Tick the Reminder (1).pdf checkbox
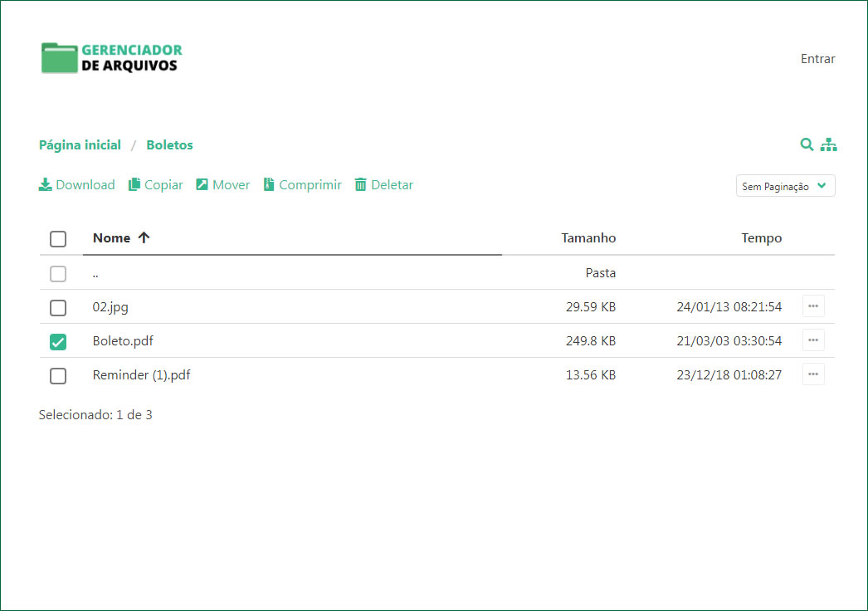The width and height of the screenshot is (868, 611). tap(58, 376)
